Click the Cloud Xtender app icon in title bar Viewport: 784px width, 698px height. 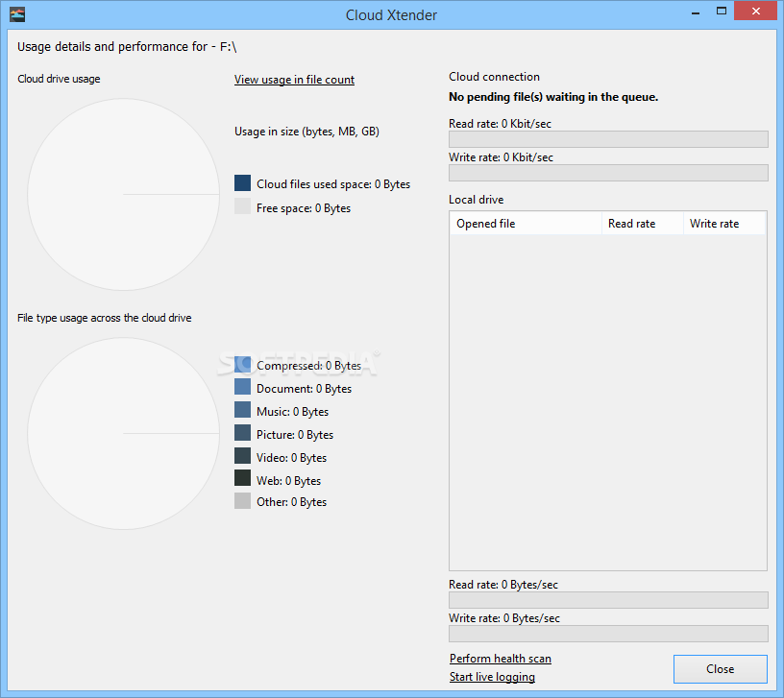pos(17,14)
